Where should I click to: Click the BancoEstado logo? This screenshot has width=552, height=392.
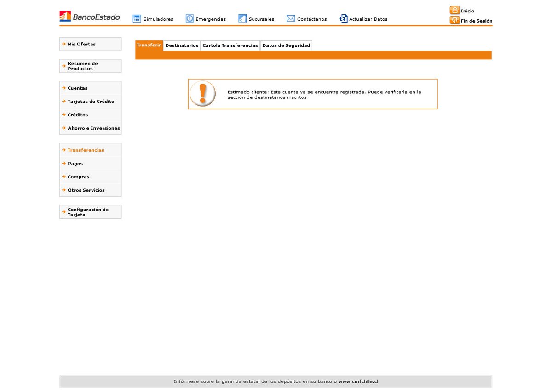point(90,17)
